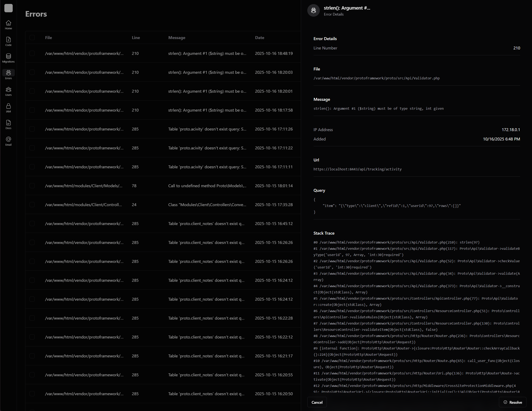
Task: Open the Class "Modules\Client\Controllers\Conve..." error row
Action: pyautogui.click(x=207, y=205)
